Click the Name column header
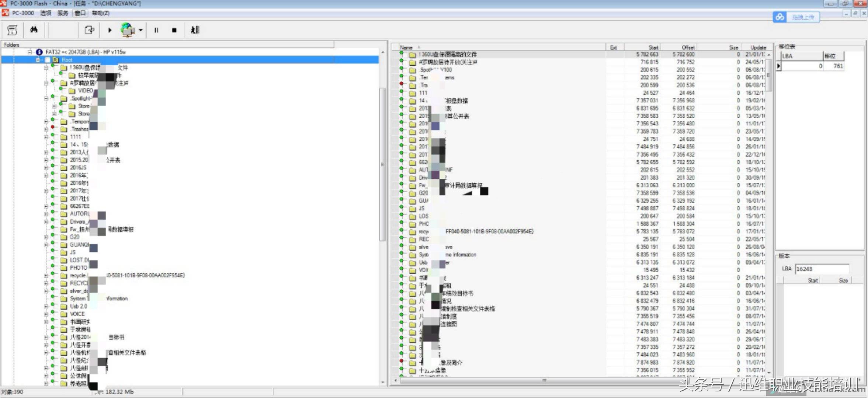Image resolution: width=868 pixels, height=398 pixels. point(406,48)
